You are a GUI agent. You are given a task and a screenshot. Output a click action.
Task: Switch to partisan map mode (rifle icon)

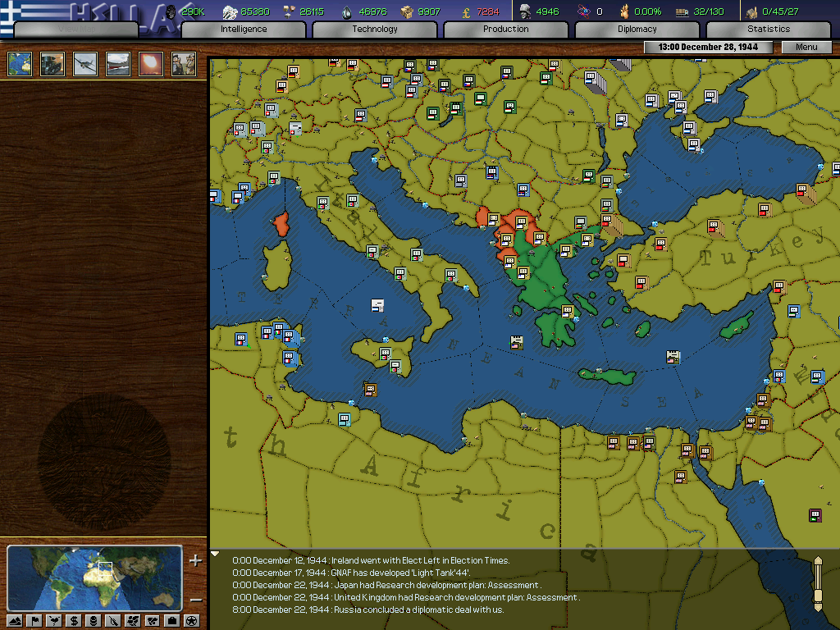click(113, 621)
